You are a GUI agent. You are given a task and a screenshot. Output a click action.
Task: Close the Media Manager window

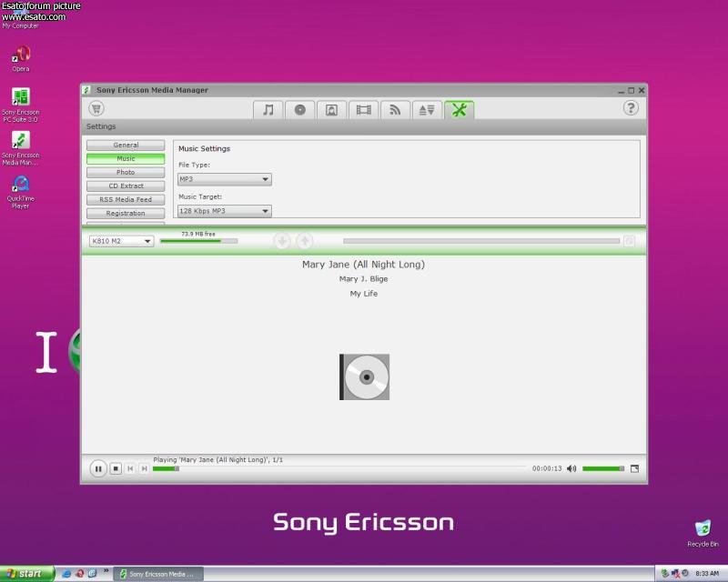pyautogui.click(x=642, y=91)
